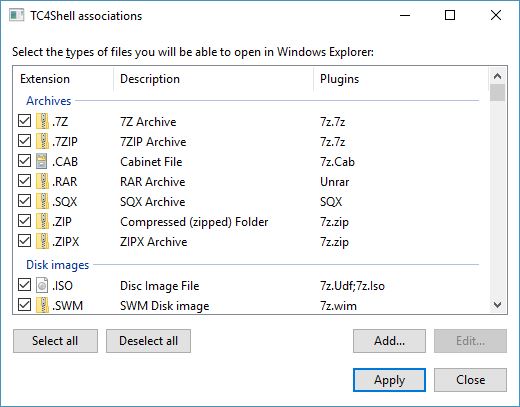Uncheck the .7ZIP extension checkbox
This screenshot has height=407, width=520.
24,141
